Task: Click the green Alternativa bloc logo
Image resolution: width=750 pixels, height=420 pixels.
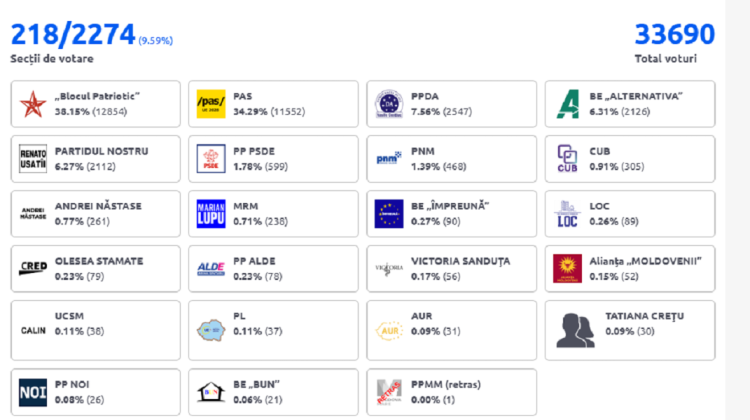Action: tap(567, 103)
